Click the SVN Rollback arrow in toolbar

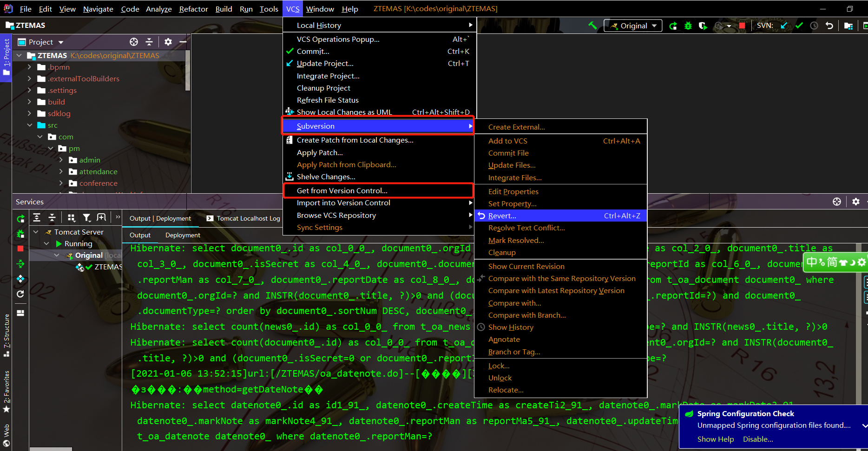click(x=829, y=26)
